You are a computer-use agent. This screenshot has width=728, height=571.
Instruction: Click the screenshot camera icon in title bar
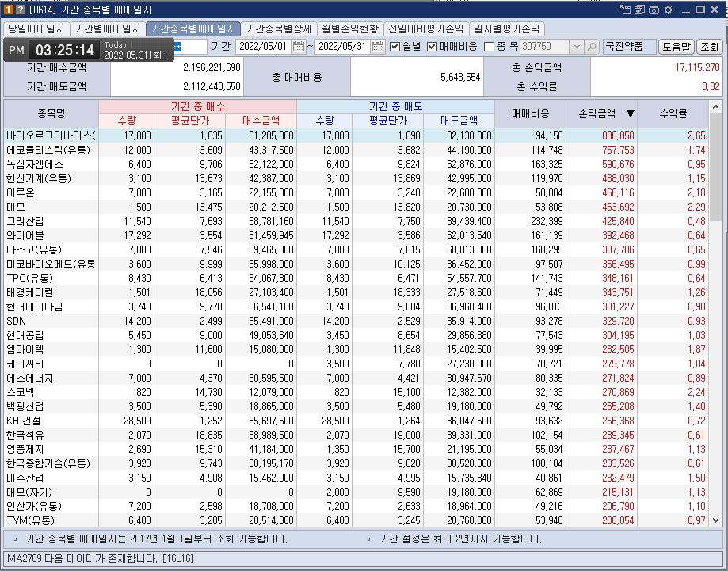pos(654,10)
